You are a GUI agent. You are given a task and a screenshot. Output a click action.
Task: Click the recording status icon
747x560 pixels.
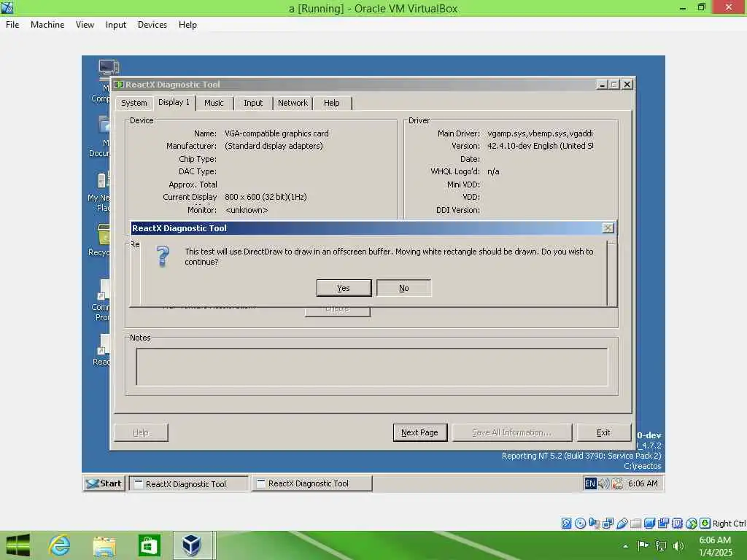tap(663, 524)
